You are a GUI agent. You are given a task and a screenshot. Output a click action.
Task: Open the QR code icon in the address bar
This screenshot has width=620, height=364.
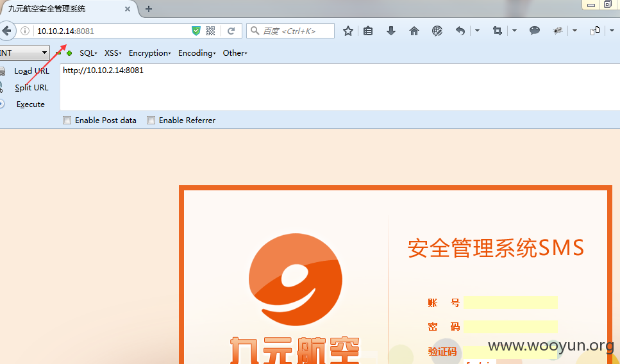210,31
